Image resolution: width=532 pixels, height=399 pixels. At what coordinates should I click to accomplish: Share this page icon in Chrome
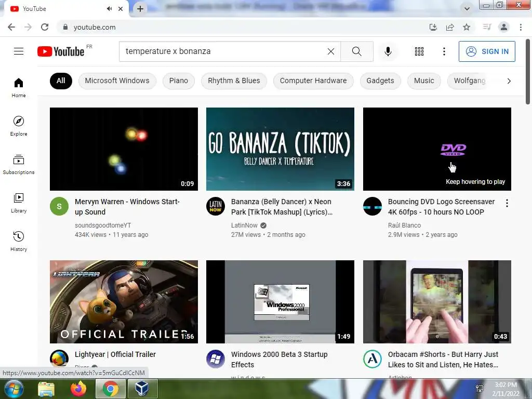(x=450, y=27)
